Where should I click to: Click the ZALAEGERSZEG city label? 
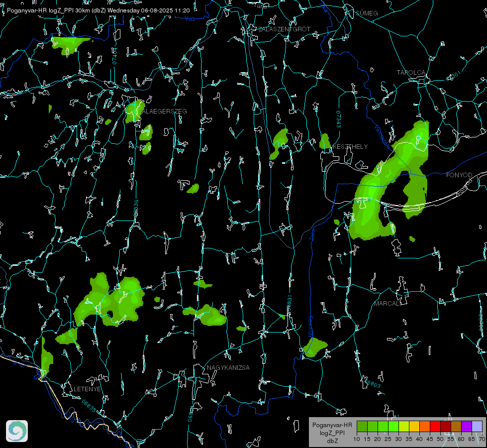point(162,112)
